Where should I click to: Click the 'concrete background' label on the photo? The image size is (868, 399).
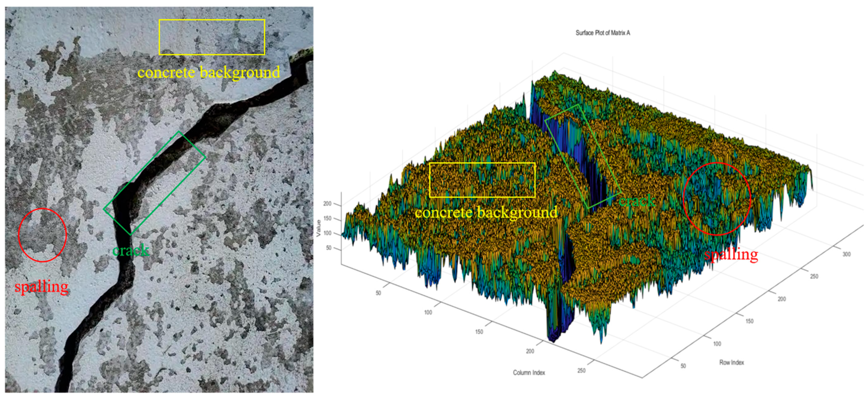click(x=209, y=72)
